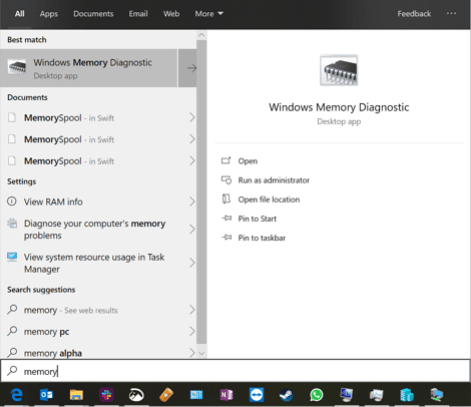
Task: Choose Run as administrator
Action: coord(274,180)
